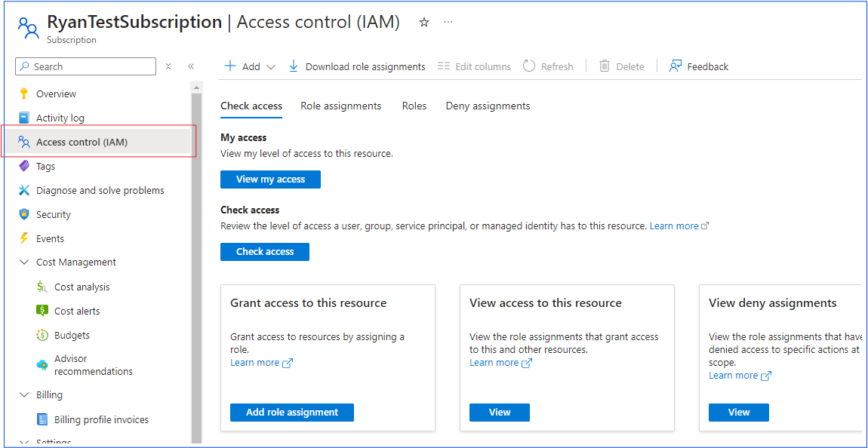Switch to the Role assignments tab
This screenshot has height=448, width=868.
341,106
